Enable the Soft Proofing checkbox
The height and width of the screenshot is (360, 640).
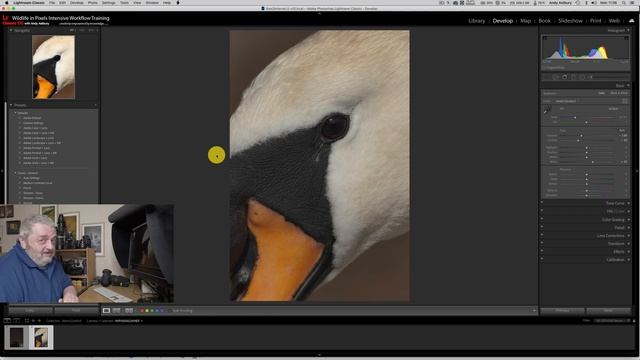169,311
